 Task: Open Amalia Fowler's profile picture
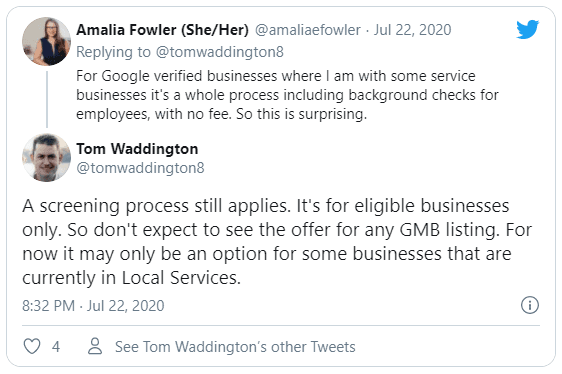point(46,41)
